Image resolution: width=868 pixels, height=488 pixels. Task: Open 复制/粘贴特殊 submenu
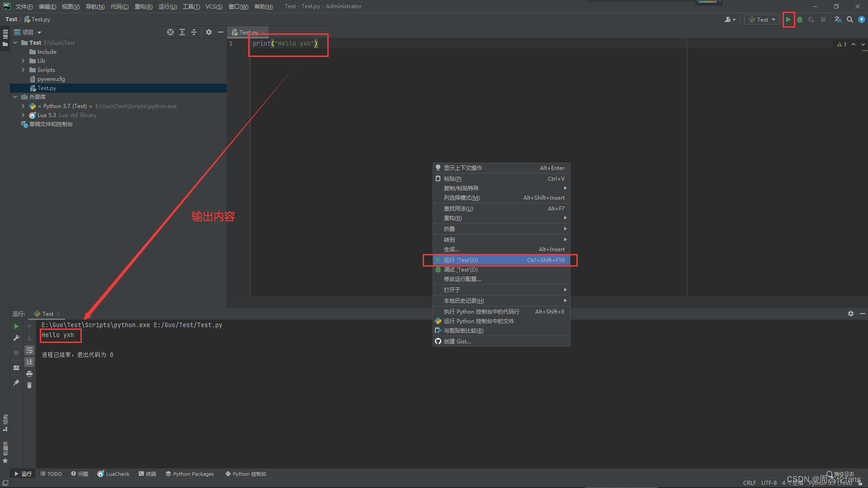click(501, 188)
